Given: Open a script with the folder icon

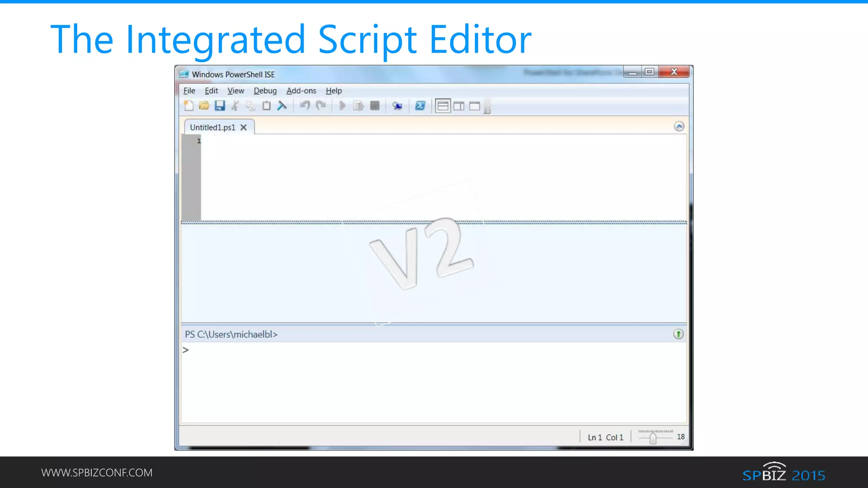Looking at the screenshot, I should click(x=204, y=106).
